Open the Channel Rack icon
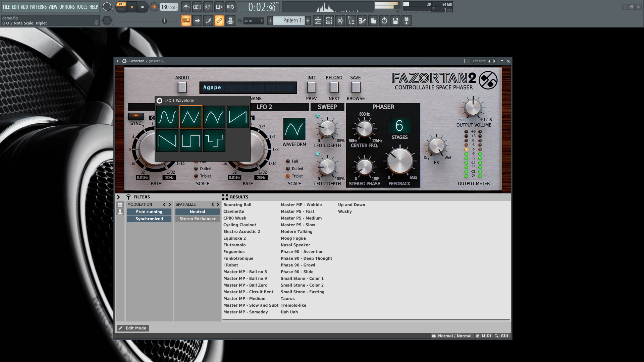 click(329, 21)
